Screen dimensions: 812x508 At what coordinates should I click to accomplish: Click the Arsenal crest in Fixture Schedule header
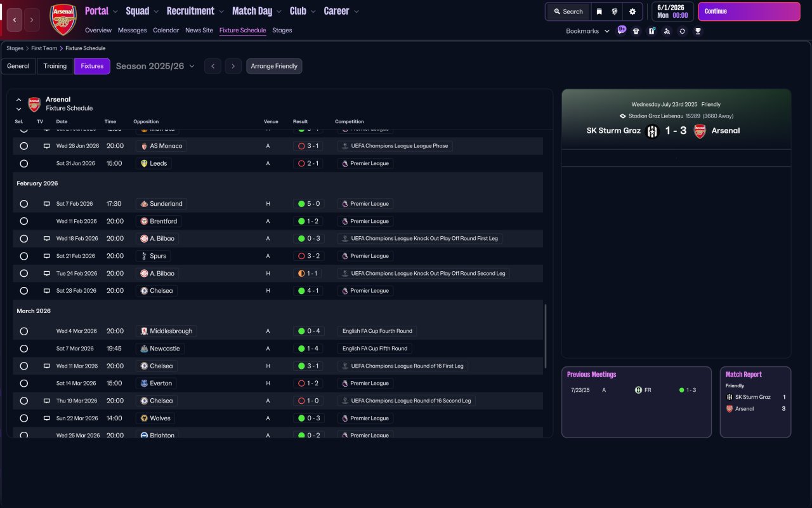coord(34,104)
